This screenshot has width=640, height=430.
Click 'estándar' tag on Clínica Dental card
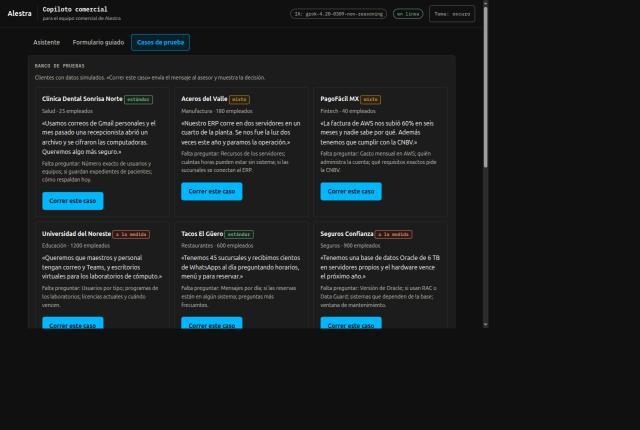tap(138, 100)
